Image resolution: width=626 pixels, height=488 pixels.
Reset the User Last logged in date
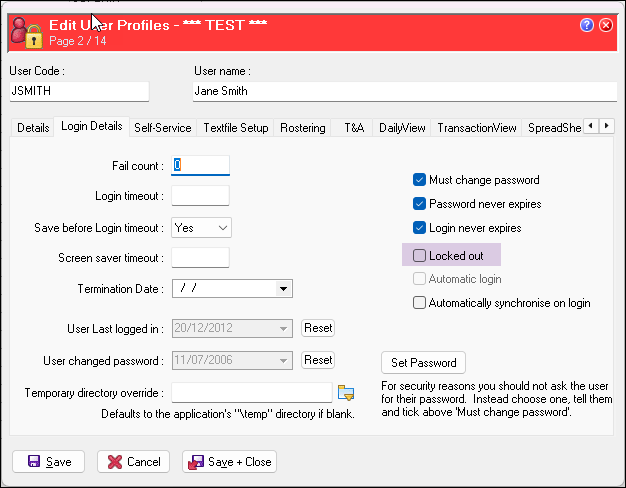click(318, 328)
